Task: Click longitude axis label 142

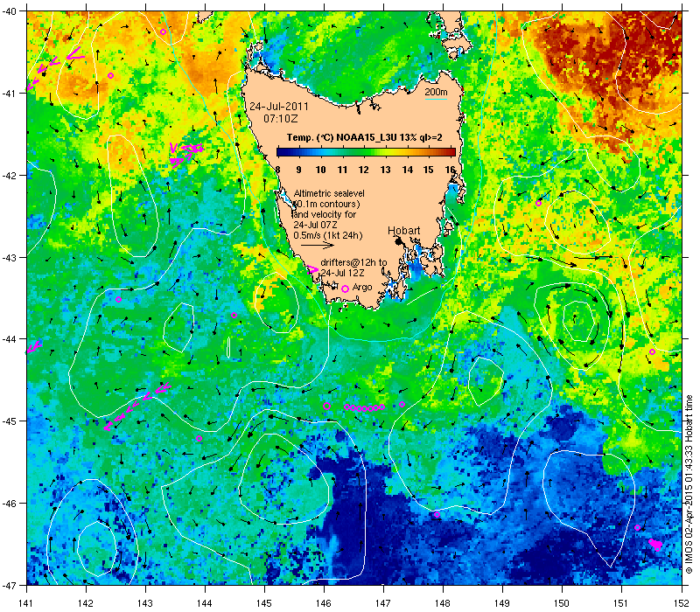Action: (86, 603)
